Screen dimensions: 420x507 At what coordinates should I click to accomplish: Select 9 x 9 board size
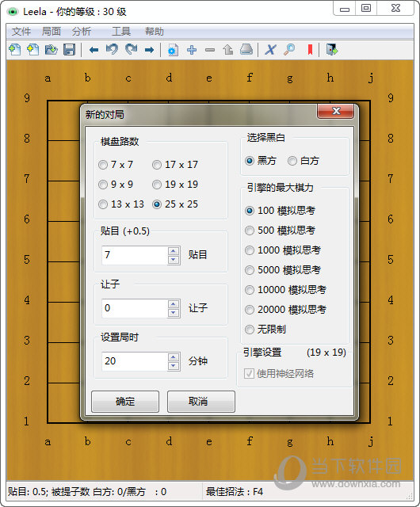tap(116, 185)
